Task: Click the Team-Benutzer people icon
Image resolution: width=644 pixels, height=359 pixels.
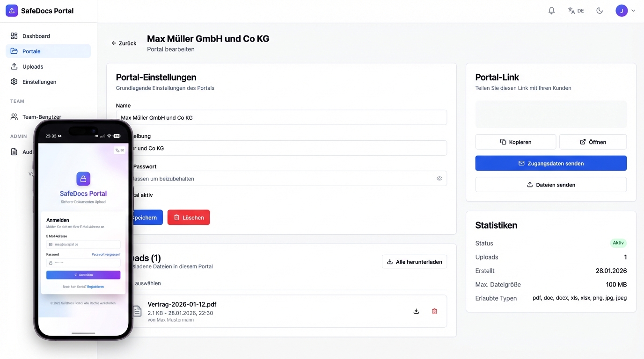Action: tap(14, 116)
